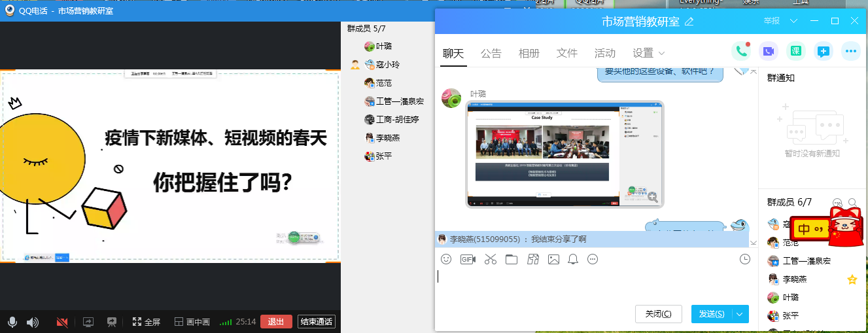The image size is (868, 333).
Task: Open the send-image picture icon
Action: tap(553, 259)
